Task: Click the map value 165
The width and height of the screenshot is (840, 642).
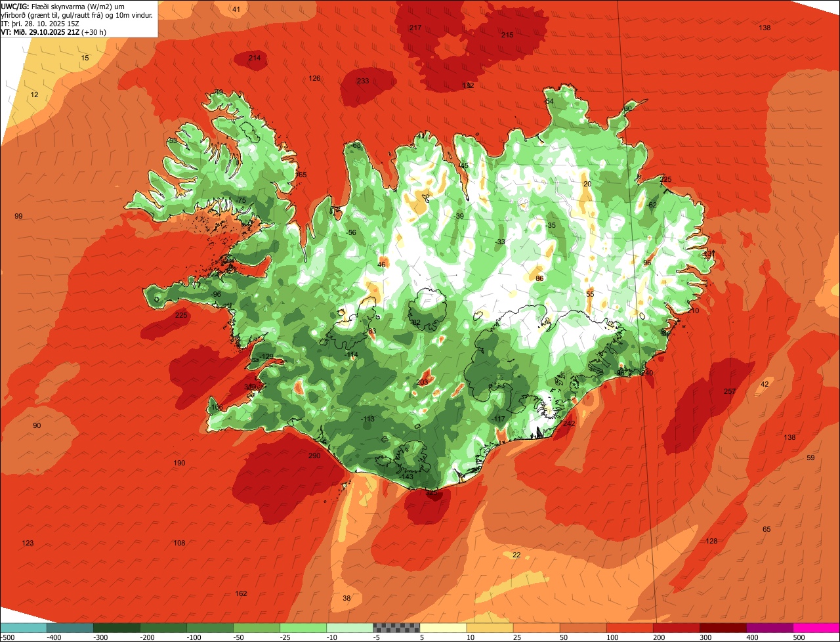Action: click(301, 175)
